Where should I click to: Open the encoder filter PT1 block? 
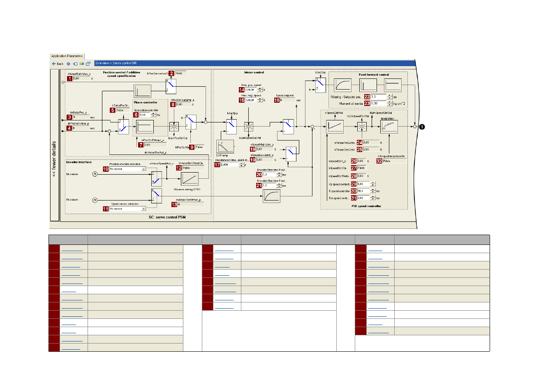271,196
